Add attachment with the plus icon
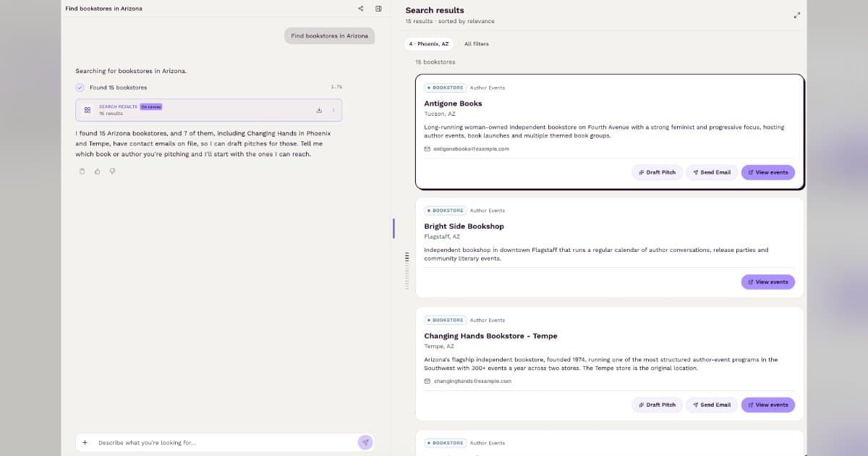 (x=85, y=442)
